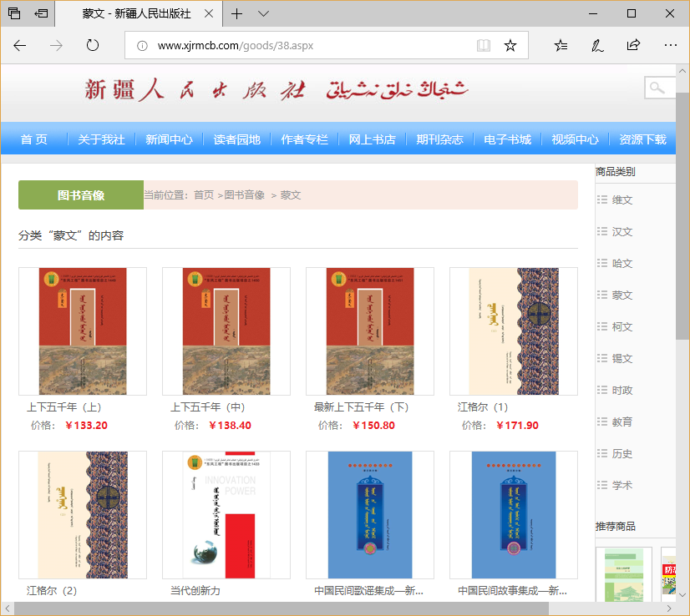Select the 时政 category in the sidebar

[622, 390]
